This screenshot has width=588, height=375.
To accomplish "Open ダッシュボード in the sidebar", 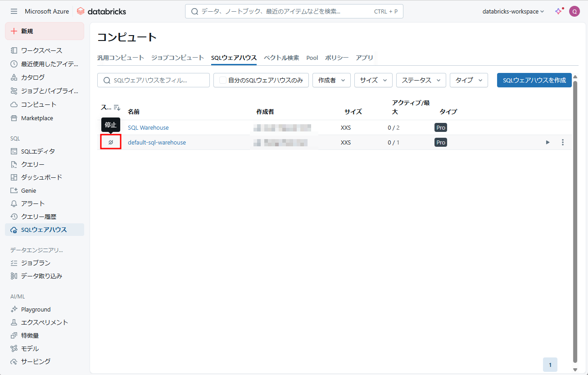I will pos(45,177).
